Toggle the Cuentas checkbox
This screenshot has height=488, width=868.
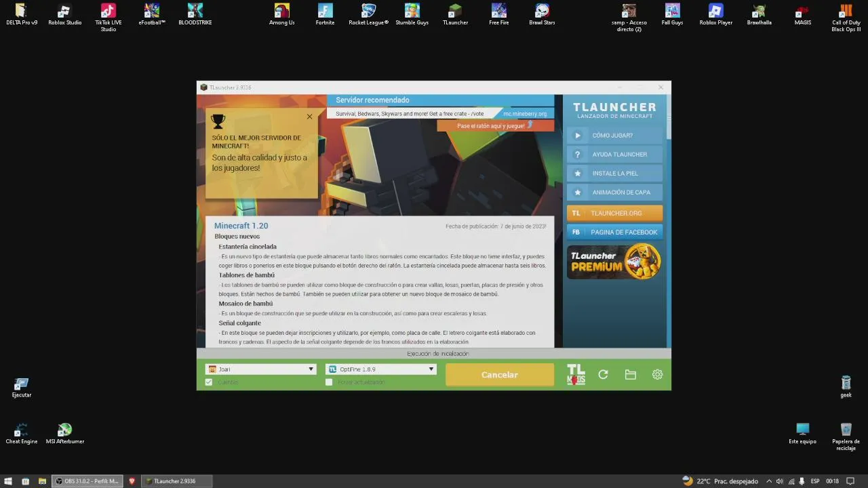point(209,382)
